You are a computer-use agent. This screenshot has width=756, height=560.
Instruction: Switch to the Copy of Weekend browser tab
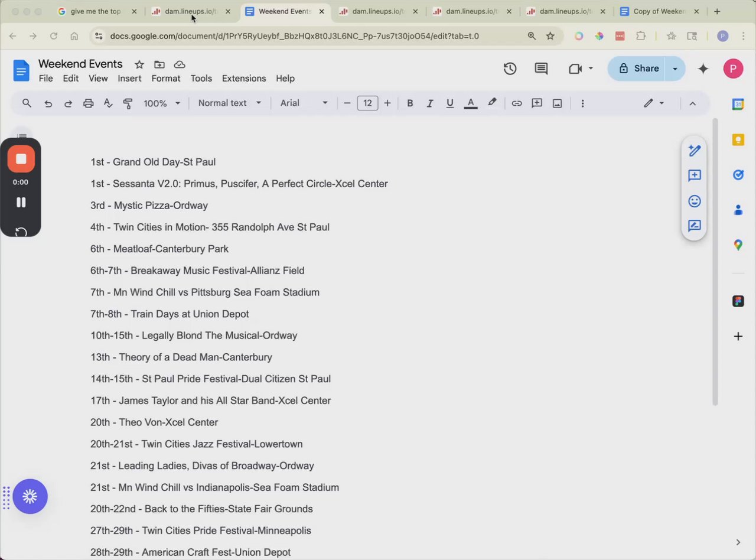pyautogui.click(x=659, y=11)
